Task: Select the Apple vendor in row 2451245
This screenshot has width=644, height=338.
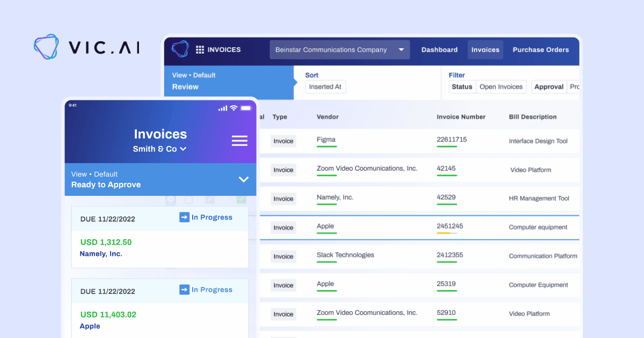Action: pos(325,226)
